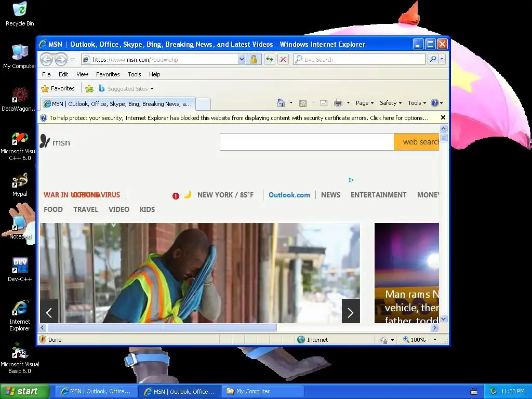
Task: Click the Start button
Action: point(24,391)
